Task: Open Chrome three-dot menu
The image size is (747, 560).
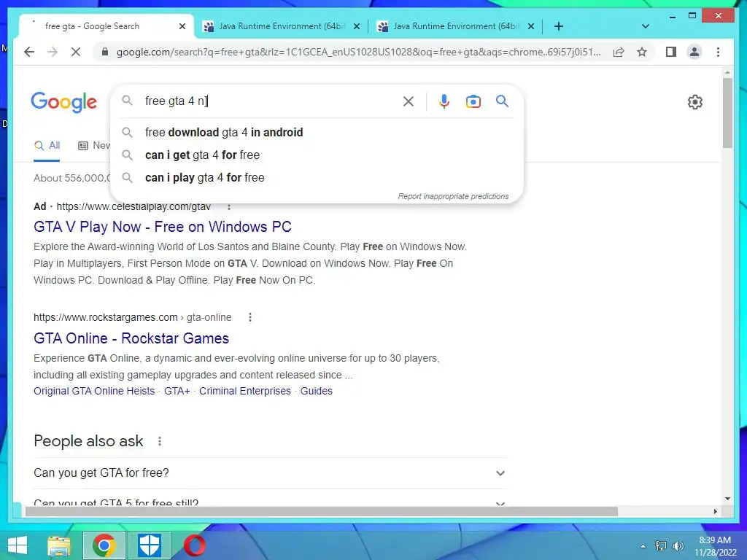Action: pos(718,52)
